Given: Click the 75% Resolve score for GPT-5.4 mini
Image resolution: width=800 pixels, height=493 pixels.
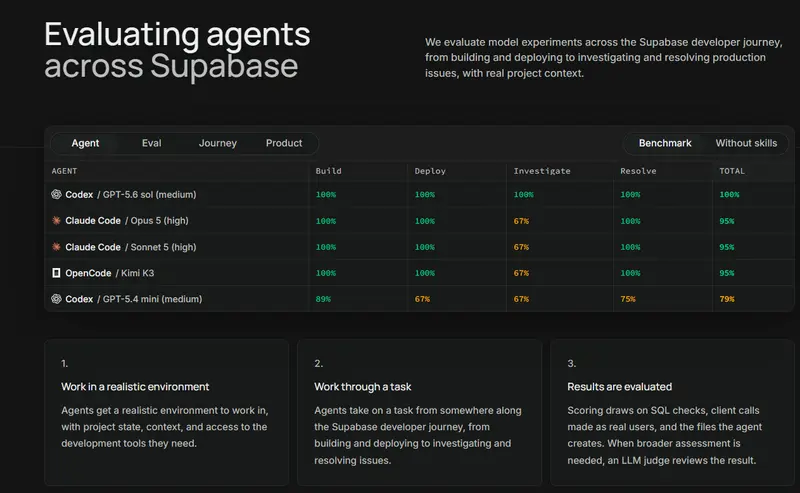Looking at the screenshot, I should [x=628, y=299].
